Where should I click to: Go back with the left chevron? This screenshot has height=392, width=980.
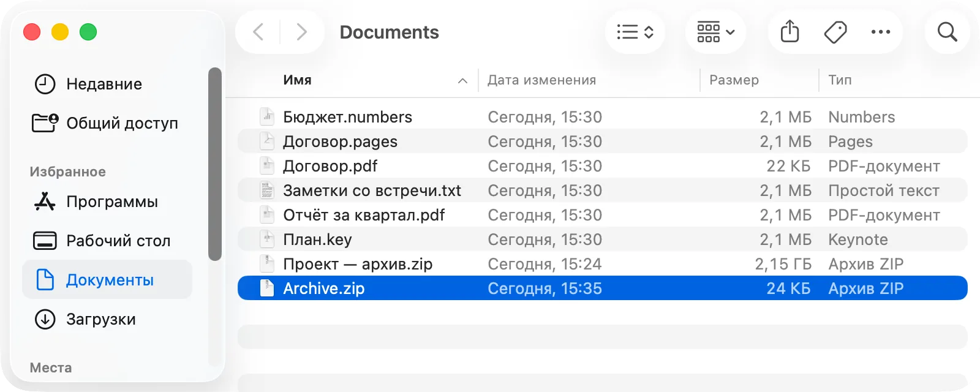[258, 32]
